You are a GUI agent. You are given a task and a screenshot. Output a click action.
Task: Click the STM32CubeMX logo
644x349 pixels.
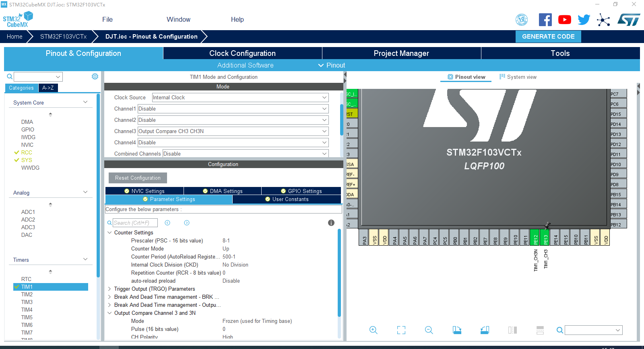pos(18,19)
